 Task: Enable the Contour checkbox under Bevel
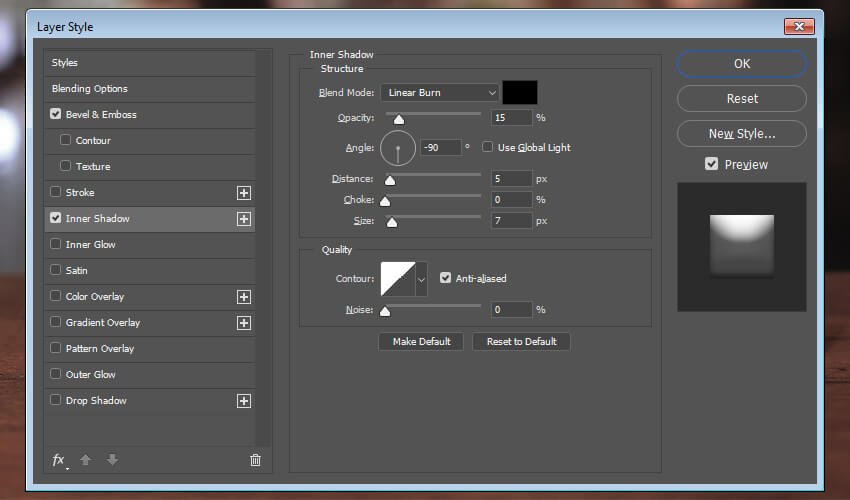66,140
